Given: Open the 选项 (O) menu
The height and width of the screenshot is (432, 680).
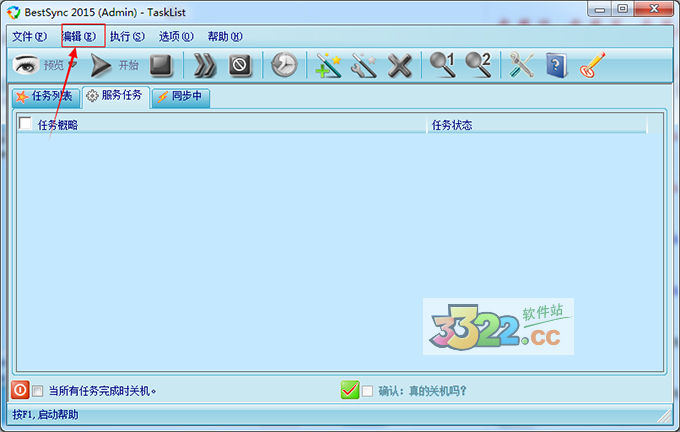Looking at the screenshot, I should [x=176, y=36].
